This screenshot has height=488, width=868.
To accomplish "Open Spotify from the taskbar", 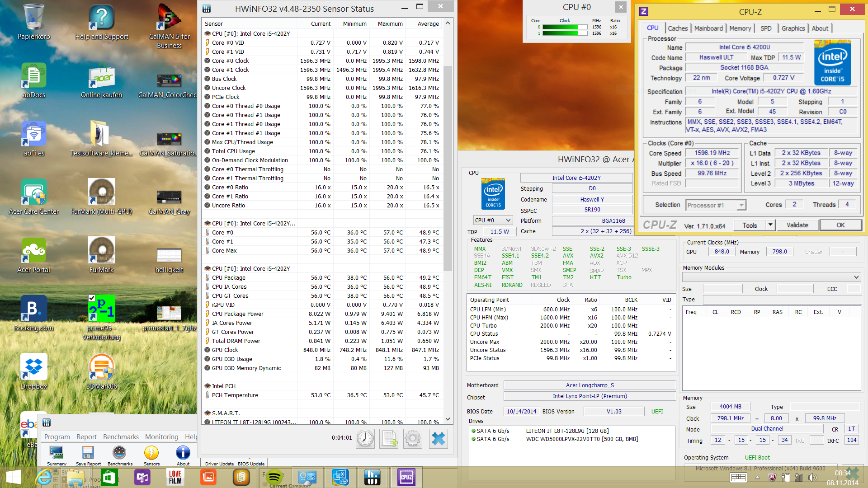I will point(274,477).
